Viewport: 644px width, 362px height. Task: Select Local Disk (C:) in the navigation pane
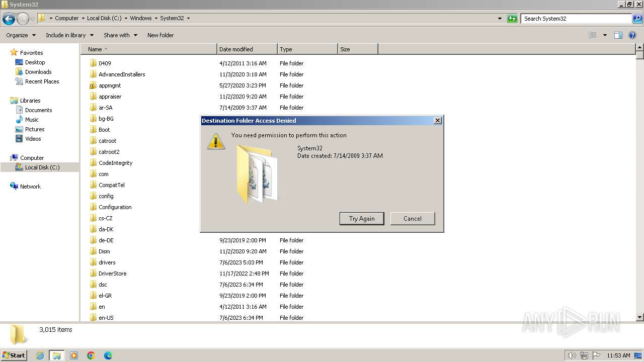pyautogui.click(x=42, y=167)
